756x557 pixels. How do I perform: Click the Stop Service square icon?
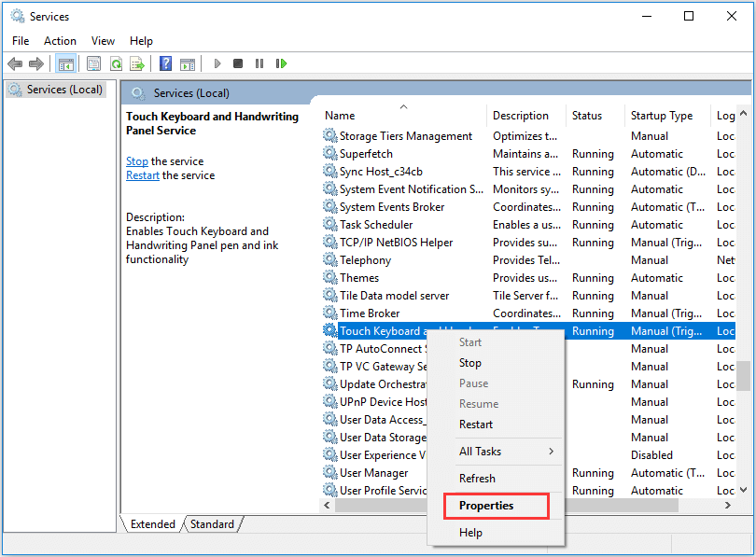238,63
